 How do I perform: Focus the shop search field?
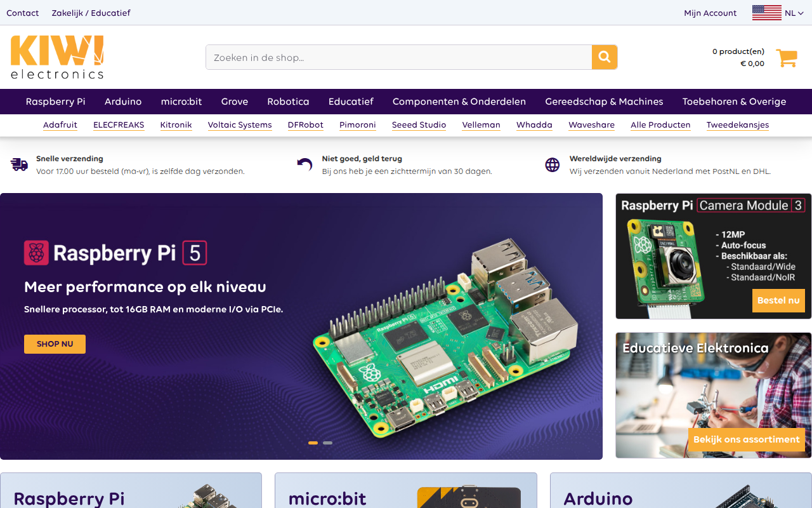(399, 57)
